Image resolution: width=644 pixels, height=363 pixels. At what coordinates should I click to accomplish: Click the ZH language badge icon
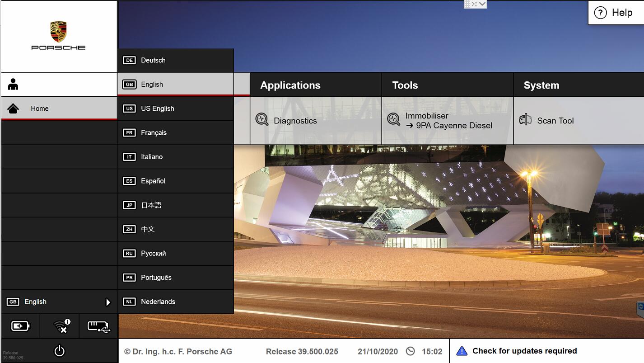129,229
